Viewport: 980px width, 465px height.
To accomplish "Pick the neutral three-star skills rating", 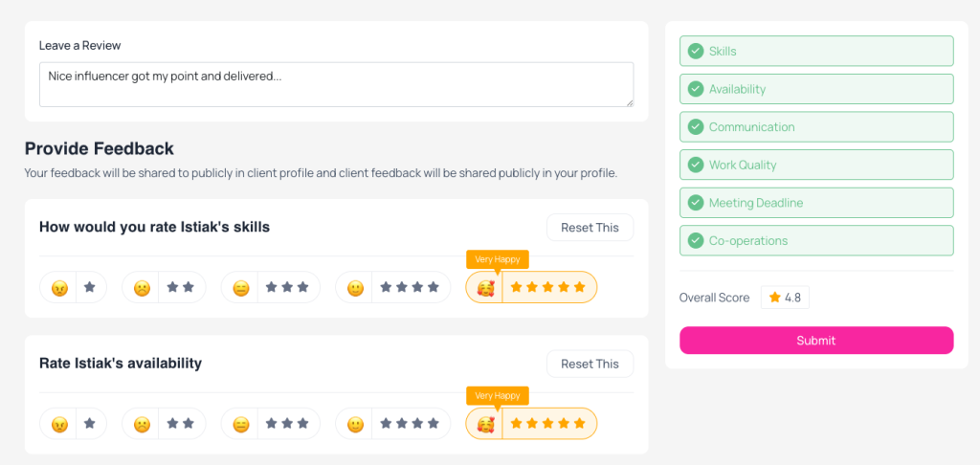I will [x=271, y=287].
